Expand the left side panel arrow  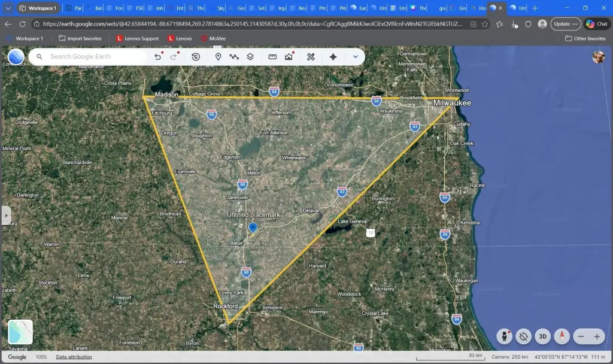7,215
